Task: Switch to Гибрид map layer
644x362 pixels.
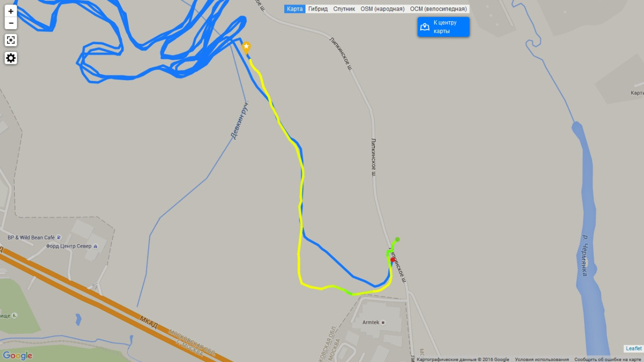Action: pyautogui.click(x=318, y=9)
